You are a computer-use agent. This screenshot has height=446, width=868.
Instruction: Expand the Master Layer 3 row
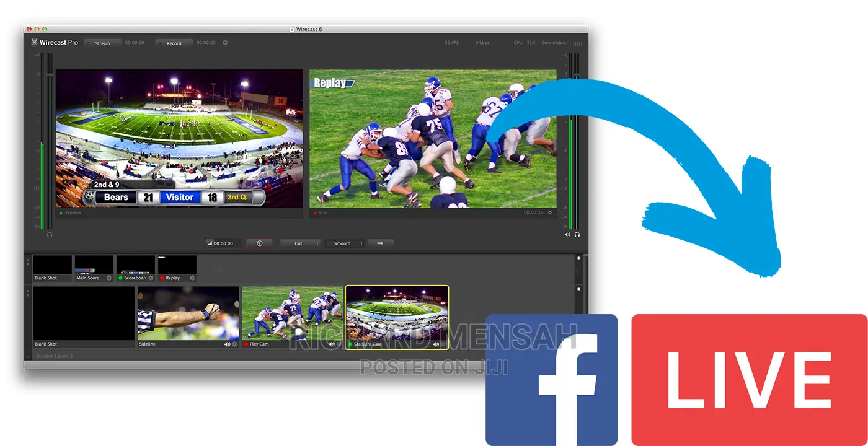[27, 356]
